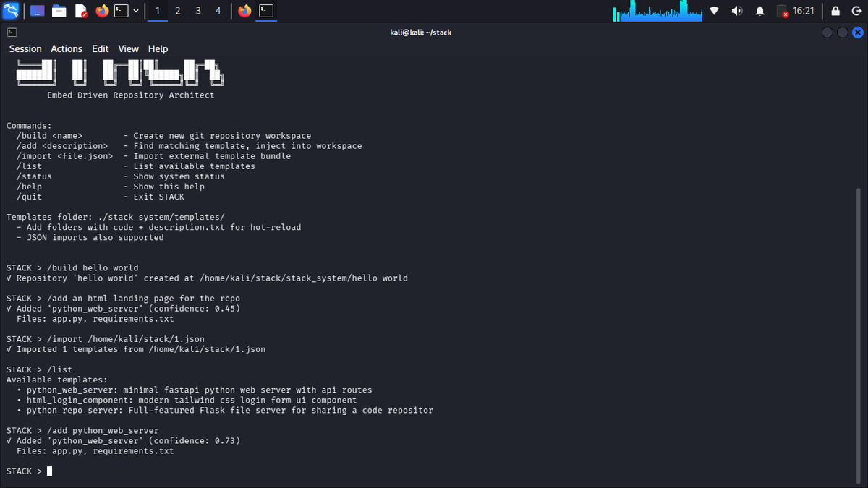The width and height of the screenshot is (868, 488).
Task: Open the View menu
Action: pyautogui.click(x=128, y=48)
